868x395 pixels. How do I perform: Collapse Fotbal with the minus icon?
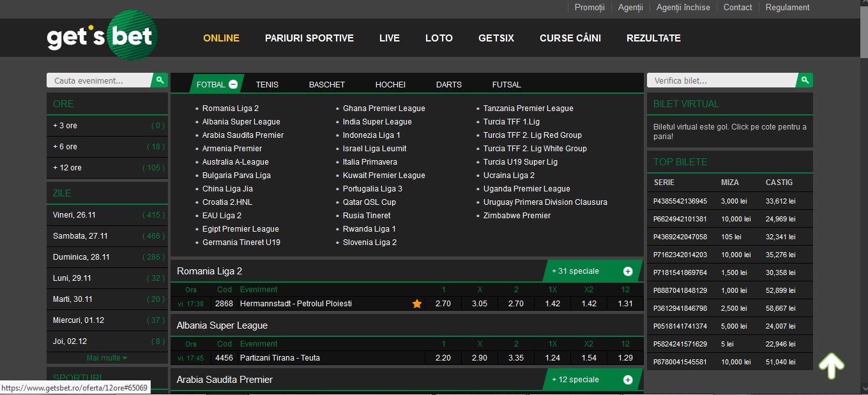pos(233,84)
